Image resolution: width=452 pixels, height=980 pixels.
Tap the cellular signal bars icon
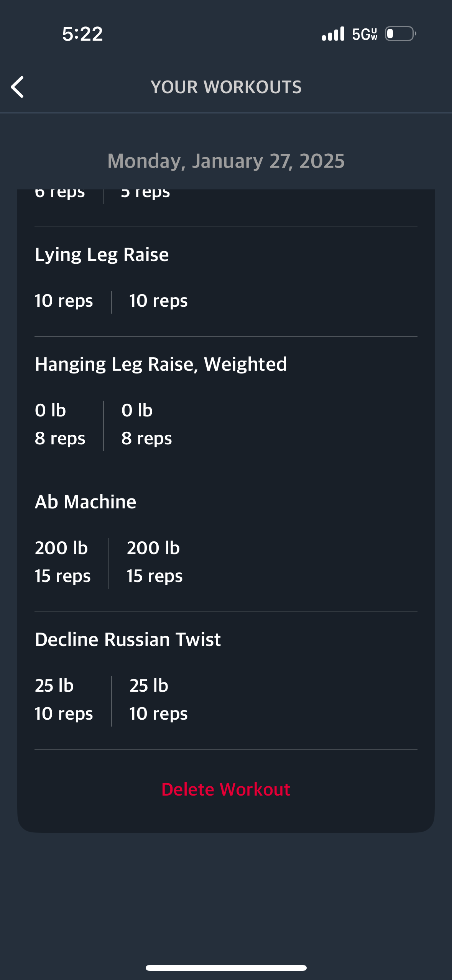click(333, 34)
